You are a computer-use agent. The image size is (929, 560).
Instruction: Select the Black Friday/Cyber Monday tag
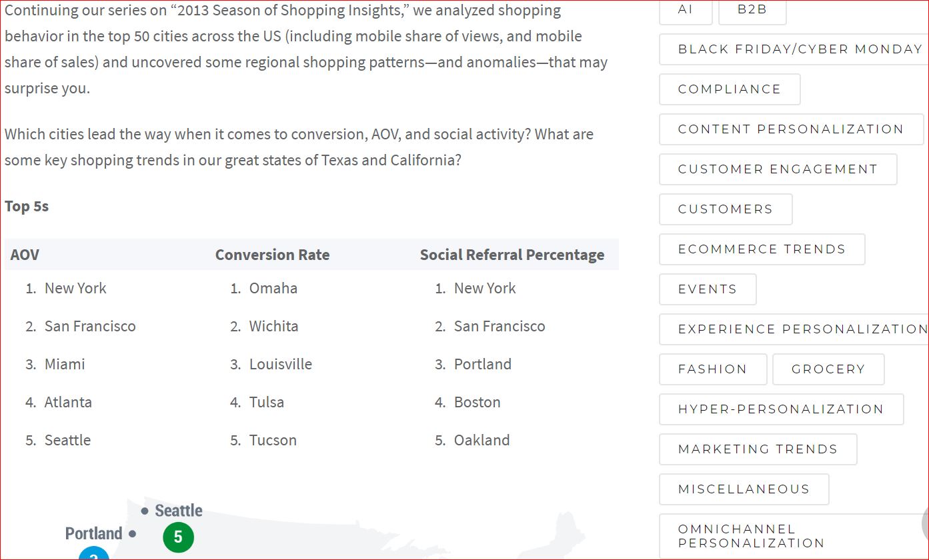(794, 49)
